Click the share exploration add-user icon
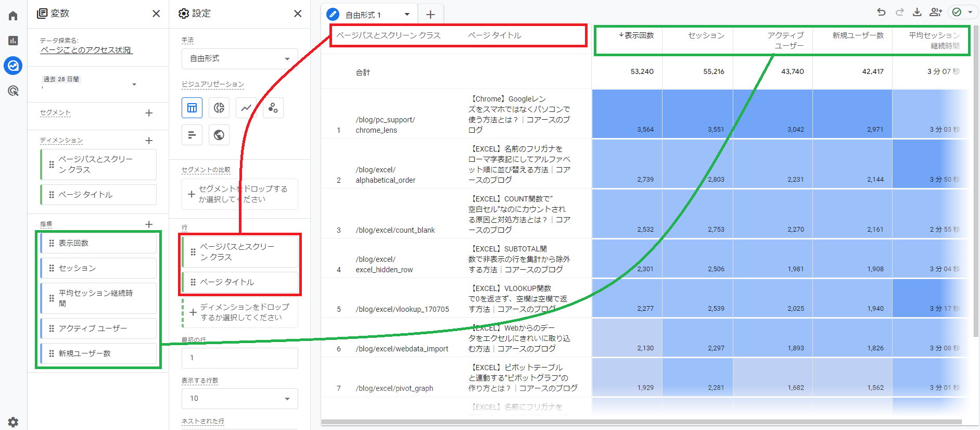980x430 pixels. point(936,12)
